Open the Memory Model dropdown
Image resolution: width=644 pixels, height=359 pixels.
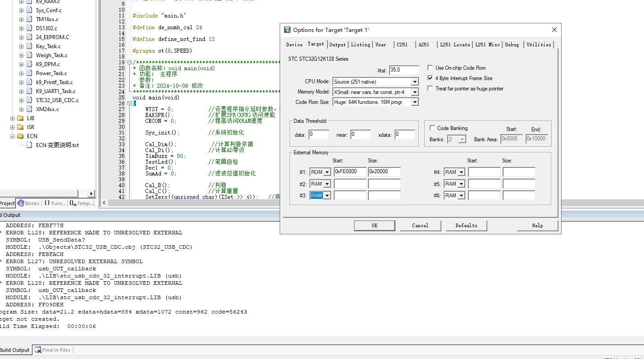coord(415,92)
